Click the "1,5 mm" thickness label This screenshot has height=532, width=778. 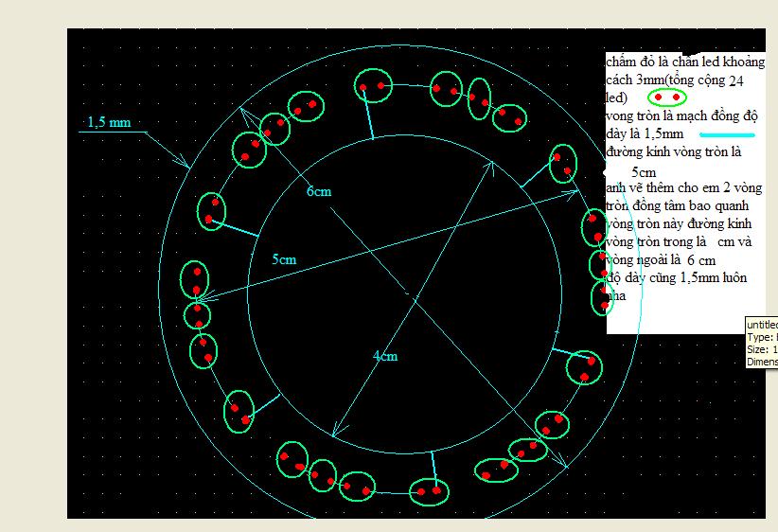coord(108,122)
